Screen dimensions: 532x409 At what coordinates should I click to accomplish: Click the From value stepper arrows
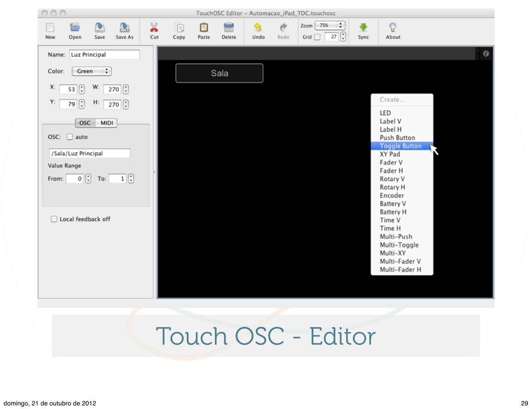[88, 179]
